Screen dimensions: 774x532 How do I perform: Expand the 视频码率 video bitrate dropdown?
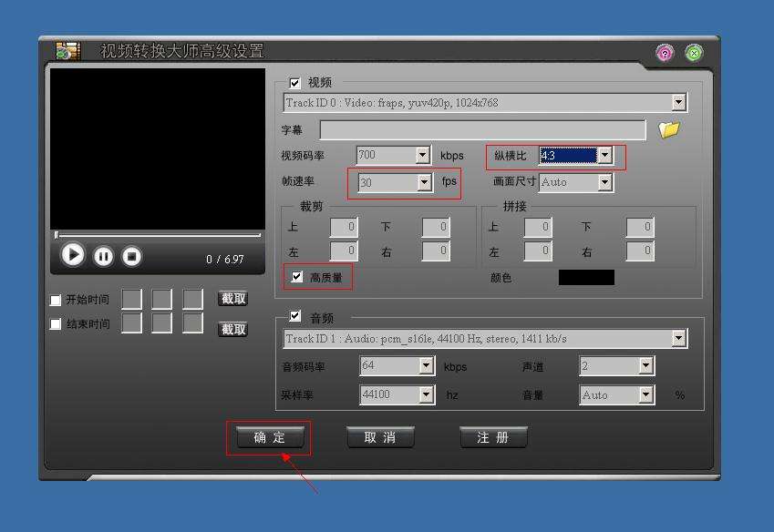click(x=422, y=156)
